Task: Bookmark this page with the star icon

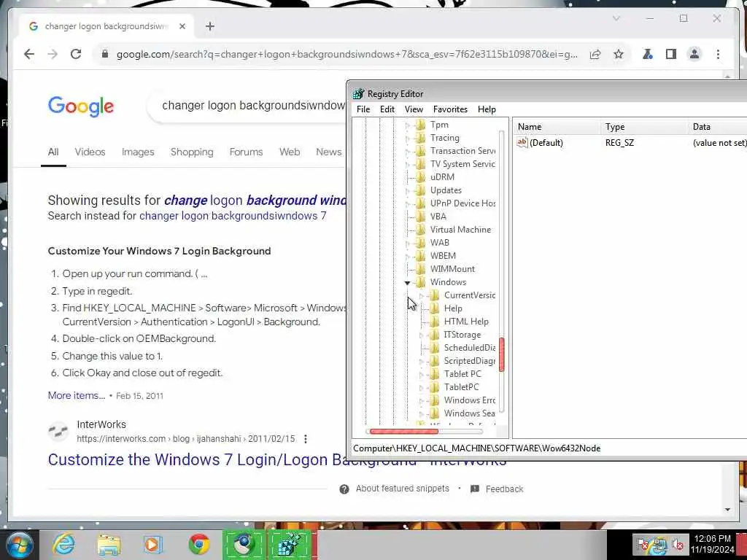Action: [619, 54]
